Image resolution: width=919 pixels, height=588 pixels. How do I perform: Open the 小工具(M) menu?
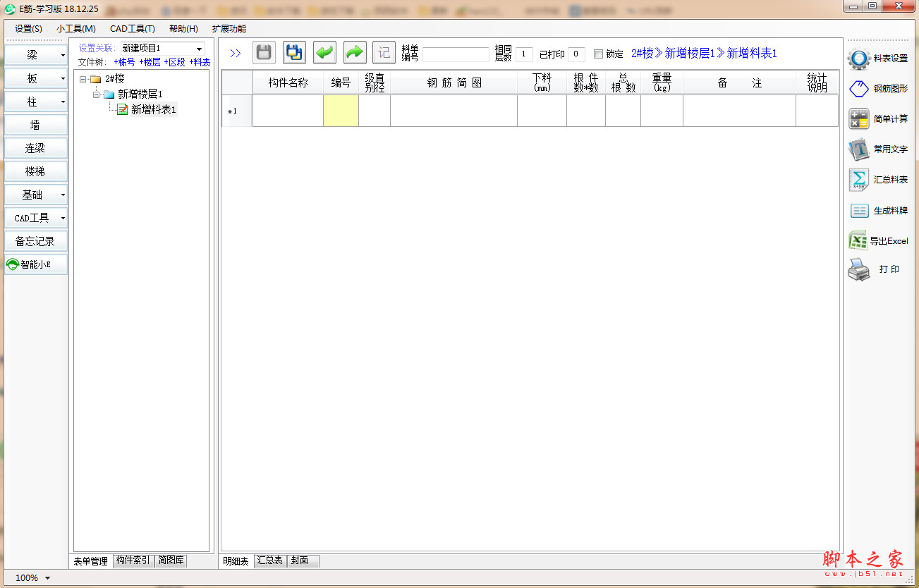click(x=76, y=29)
